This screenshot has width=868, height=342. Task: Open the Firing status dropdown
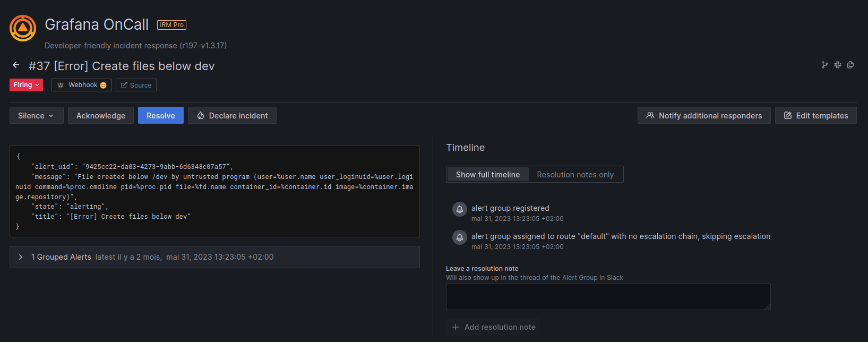[x=26, y=85]
